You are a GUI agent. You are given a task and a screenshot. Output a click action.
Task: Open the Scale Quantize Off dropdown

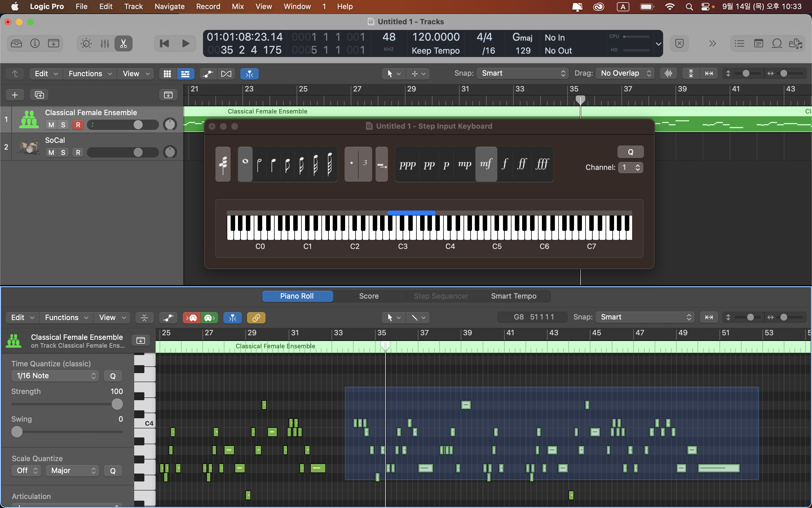pyautogui.click(x=26, y=470)
